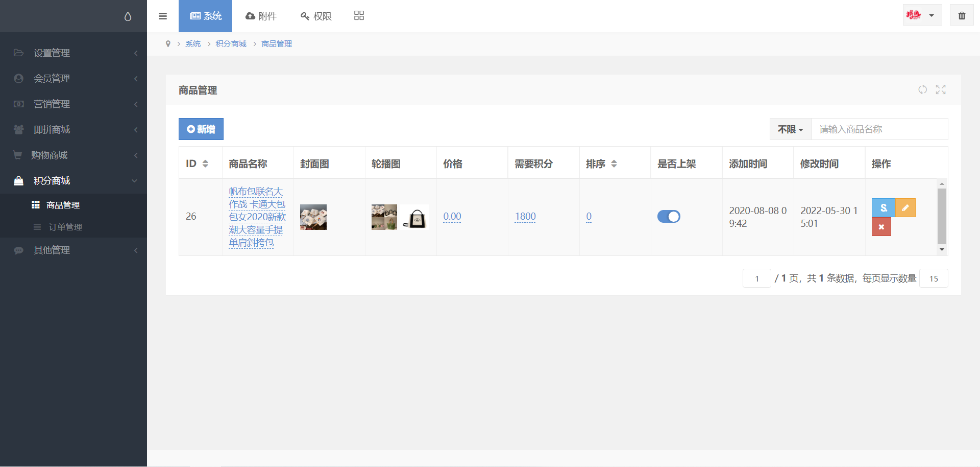
Task: Click the orange pencil edit button
Action: point(905,208)
